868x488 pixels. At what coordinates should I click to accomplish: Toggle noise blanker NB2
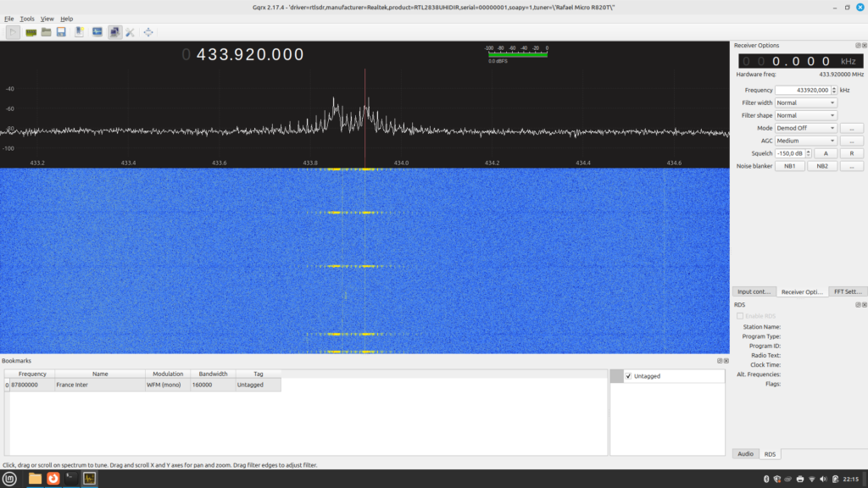pyautogui.click(x=822, y=166)
